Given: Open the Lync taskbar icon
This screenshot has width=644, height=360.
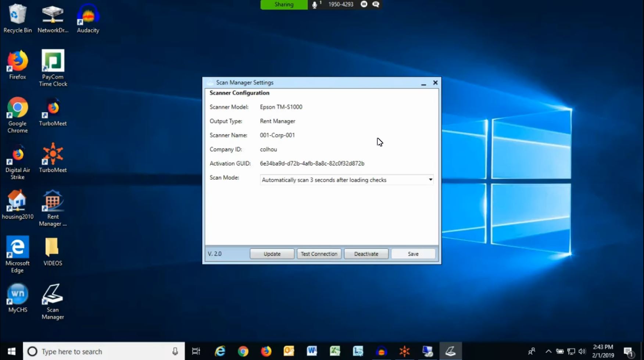Looking at the screenshot, I should 358,351.
